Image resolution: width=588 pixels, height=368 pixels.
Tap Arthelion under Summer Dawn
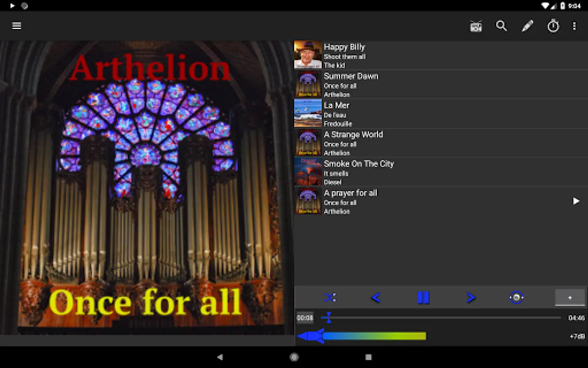coord(337,94)
